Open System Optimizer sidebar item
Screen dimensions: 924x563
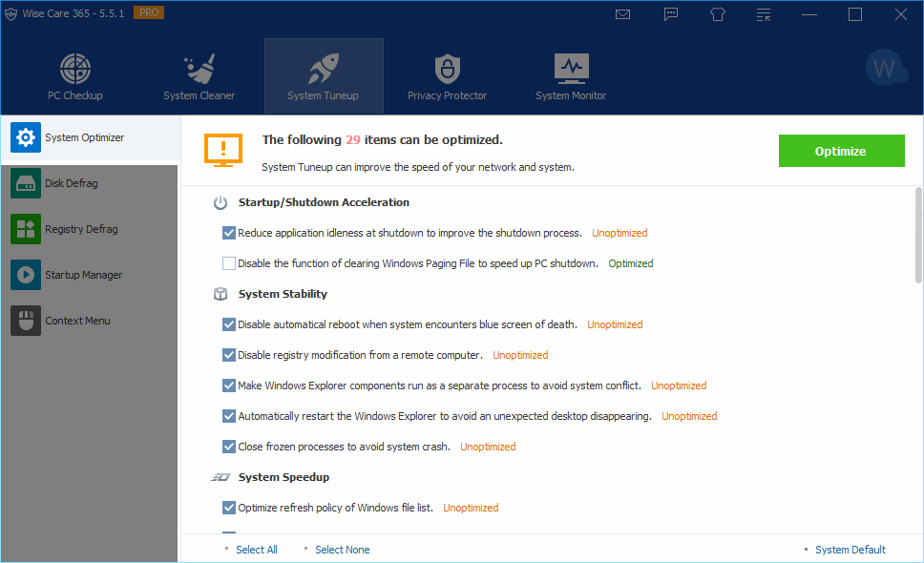[91, 137]
